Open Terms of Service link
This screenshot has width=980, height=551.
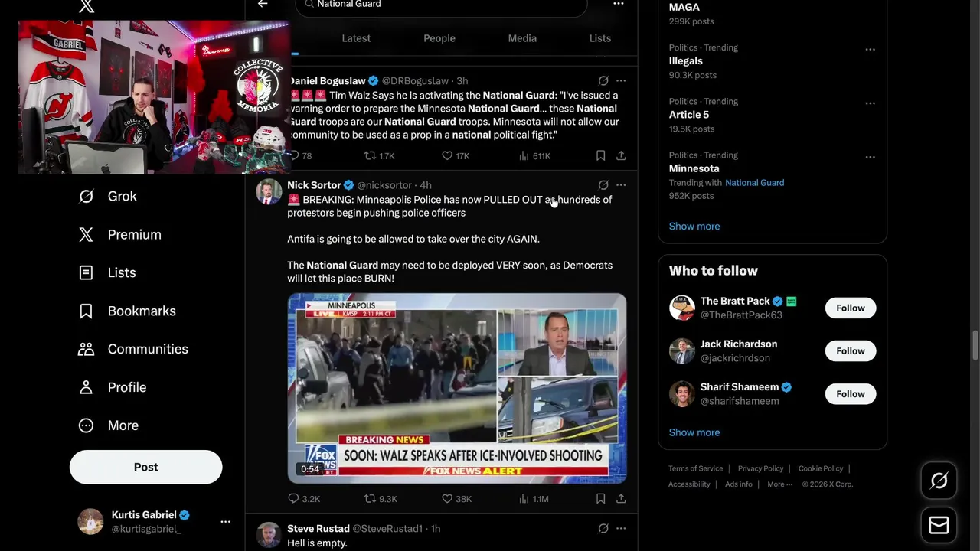click(695, 468)
